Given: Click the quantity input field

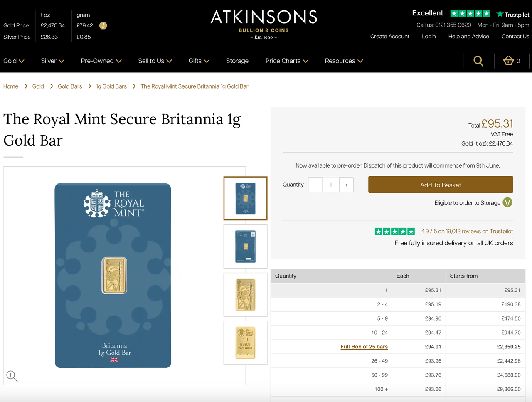Looking at the screenshot, I should (x=331, y=185).
